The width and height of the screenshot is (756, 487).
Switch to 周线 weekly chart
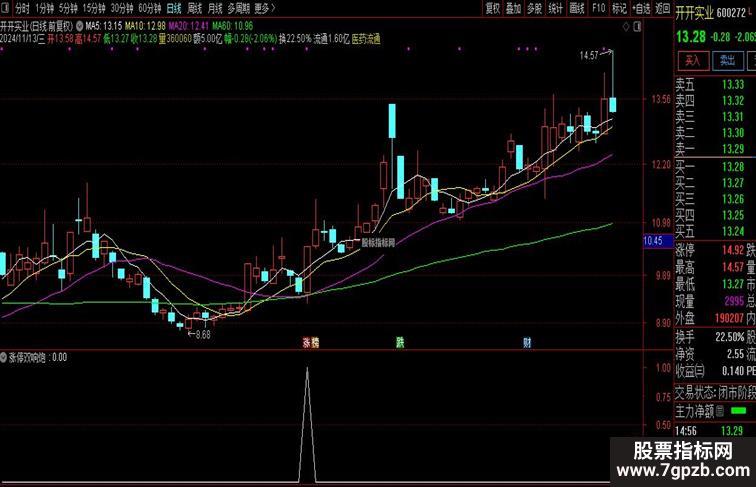[x=195, y=8]
